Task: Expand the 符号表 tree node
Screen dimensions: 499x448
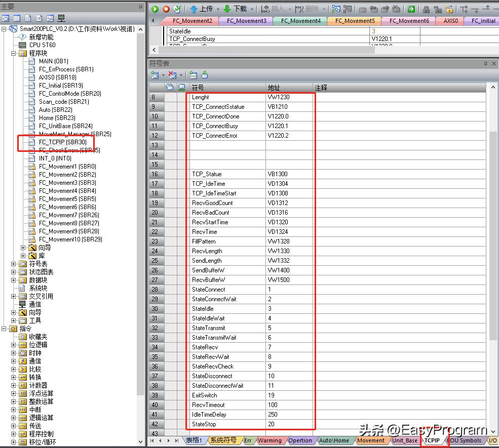Action: 14,264
